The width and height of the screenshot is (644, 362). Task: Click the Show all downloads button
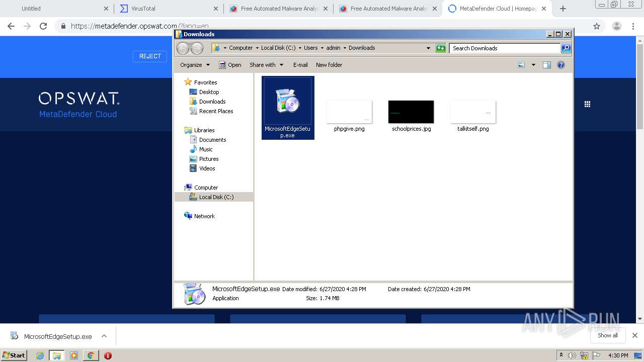pos(608,335)
